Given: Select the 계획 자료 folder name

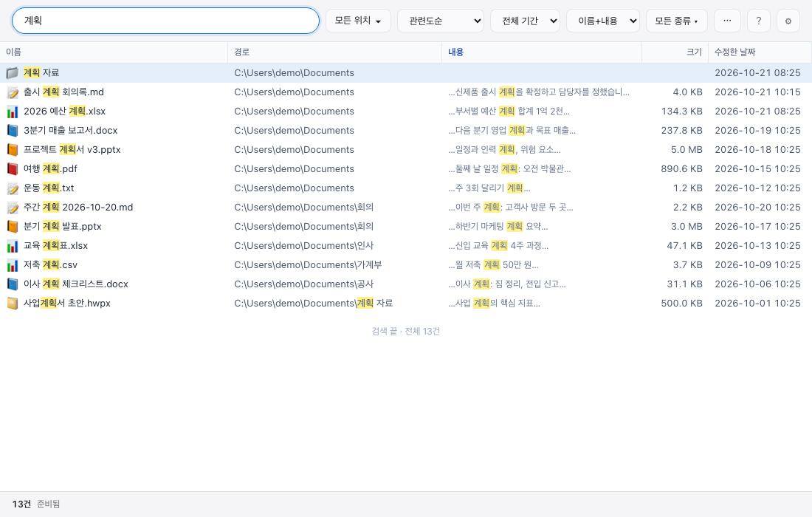Looking at the screenshot, I should [41, 72].
